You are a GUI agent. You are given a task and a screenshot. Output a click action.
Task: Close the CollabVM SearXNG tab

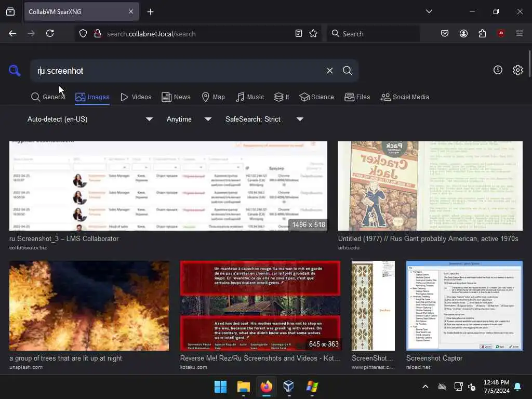click(x=131, y=11)
